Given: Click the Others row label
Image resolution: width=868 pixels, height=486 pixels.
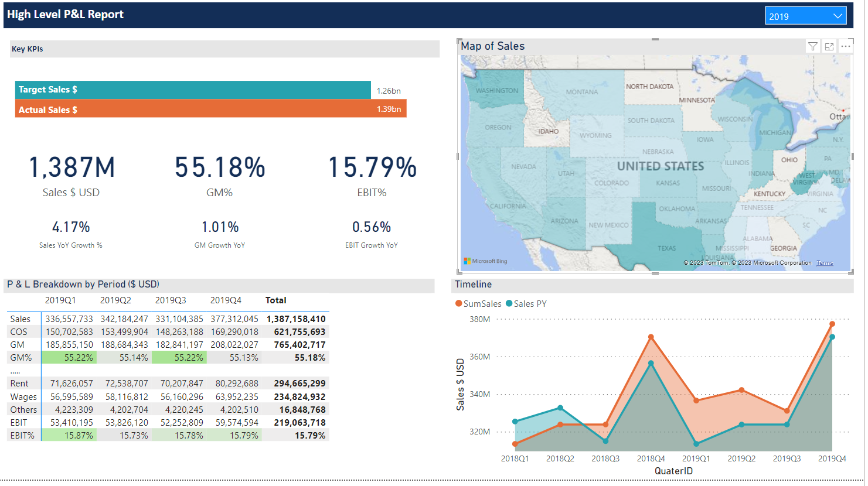Looking at the screenshot, I should [23, 410].
